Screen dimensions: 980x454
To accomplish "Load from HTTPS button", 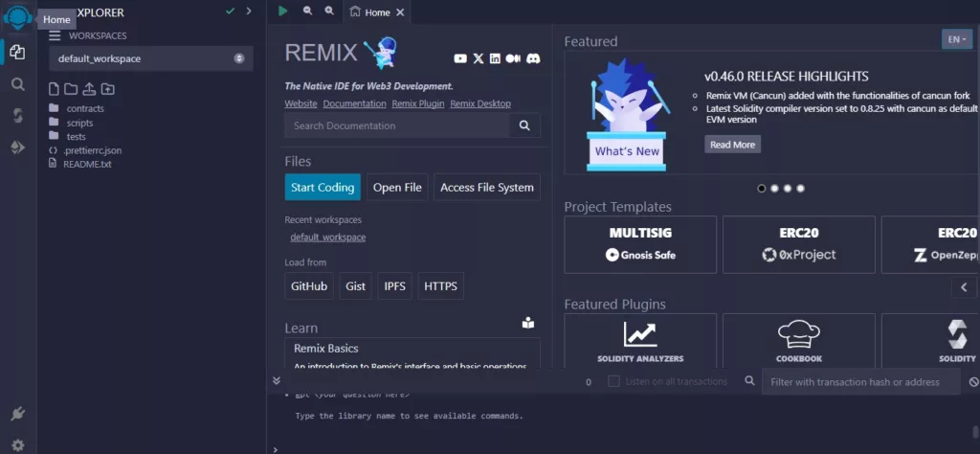I will coord(440,286).
